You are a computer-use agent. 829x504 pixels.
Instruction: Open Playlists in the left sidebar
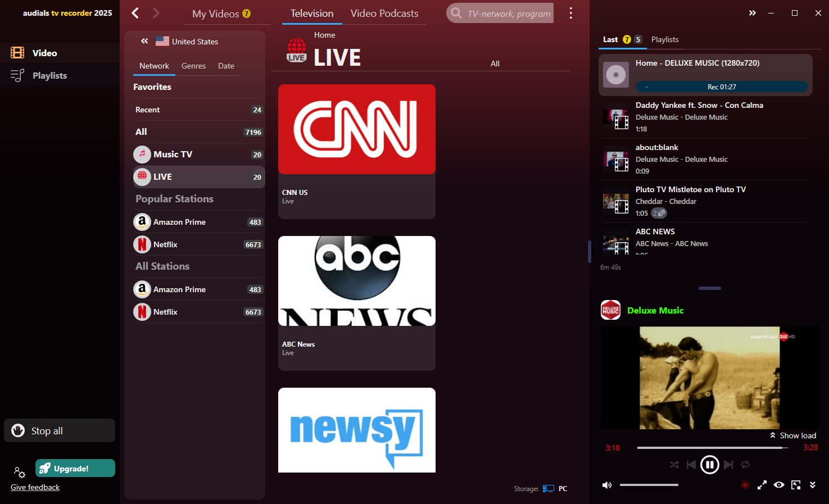(x=60, y=75)
